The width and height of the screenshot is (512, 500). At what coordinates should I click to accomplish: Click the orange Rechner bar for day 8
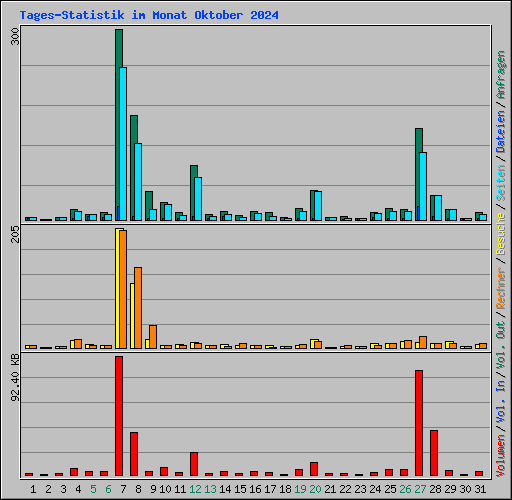click(x=138, y=308)
